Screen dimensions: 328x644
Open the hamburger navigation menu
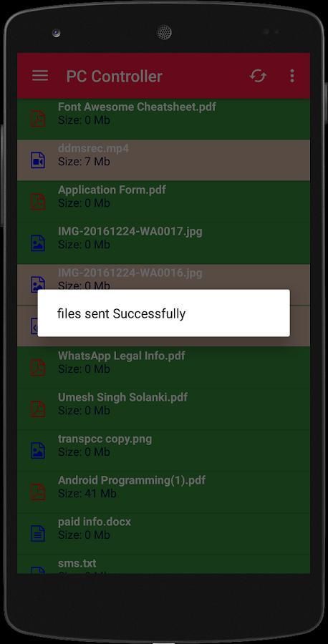[x=40, y=76]
